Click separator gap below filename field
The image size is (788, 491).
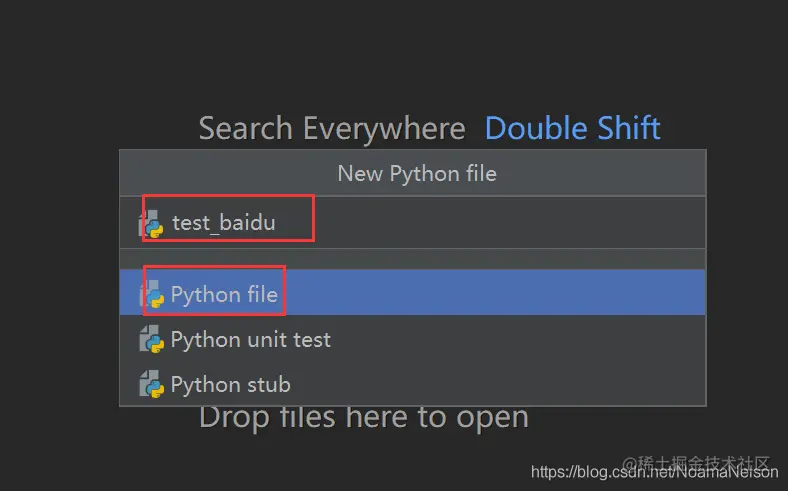(412, 259)
